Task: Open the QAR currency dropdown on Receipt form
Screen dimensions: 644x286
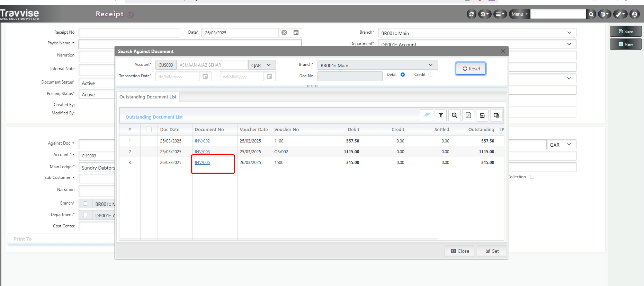Action: tap(561, 145)
